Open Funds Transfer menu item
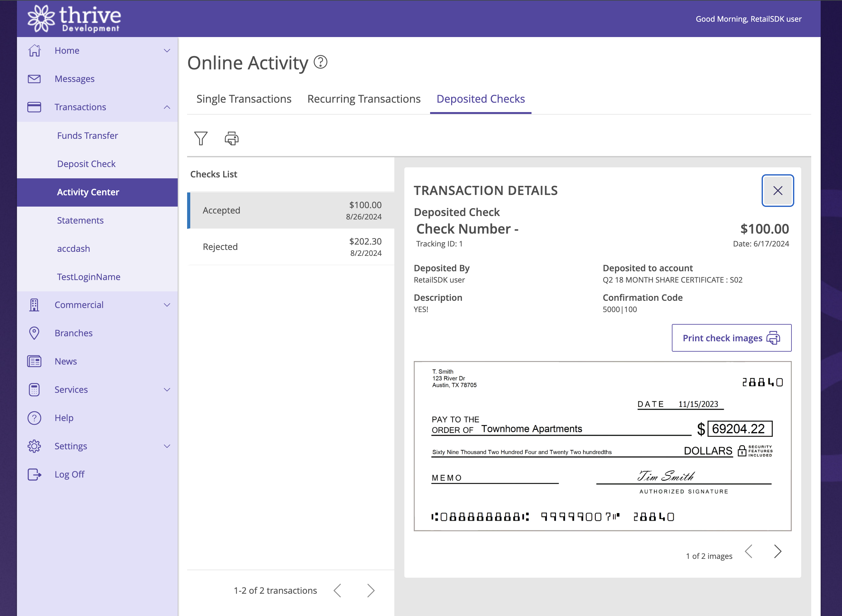The width and height of the screenshot is (842, 616). click(x=97, y=135)
